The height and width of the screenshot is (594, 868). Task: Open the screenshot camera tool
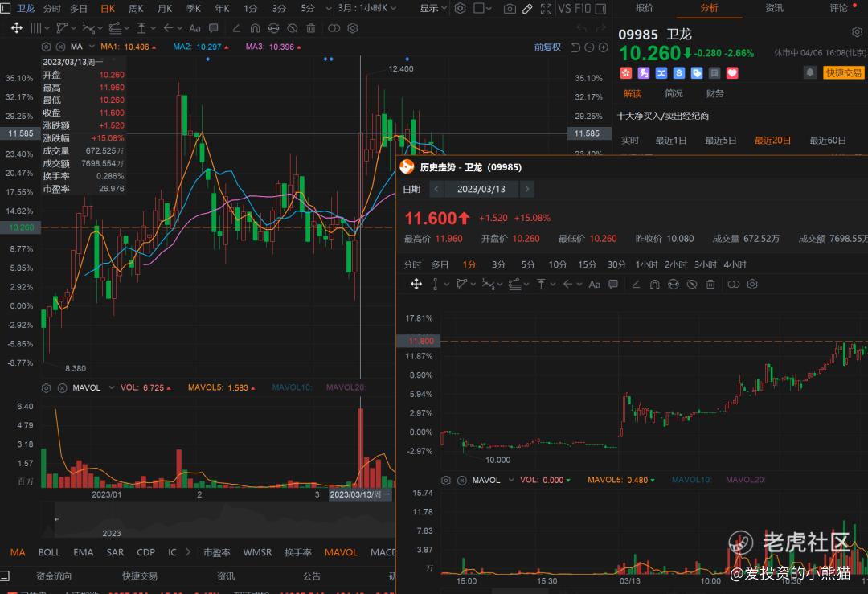tap(510, 8)
